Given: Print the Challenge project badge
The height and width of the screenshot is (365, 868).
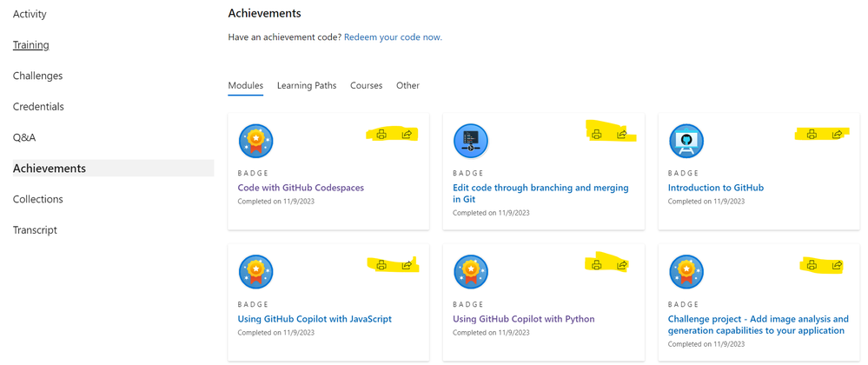Looking at the screenshot, I should pos(812,265).
